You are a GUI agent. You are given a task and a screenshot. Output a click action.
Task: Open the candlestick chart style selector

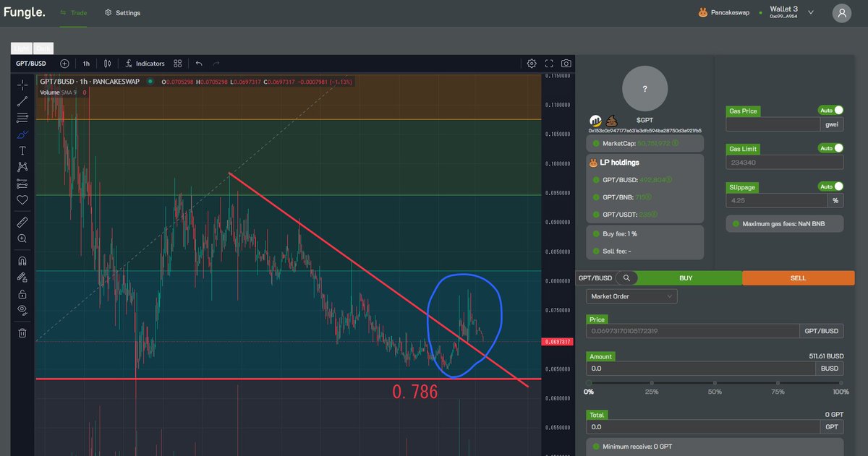[x=108, y=64]
